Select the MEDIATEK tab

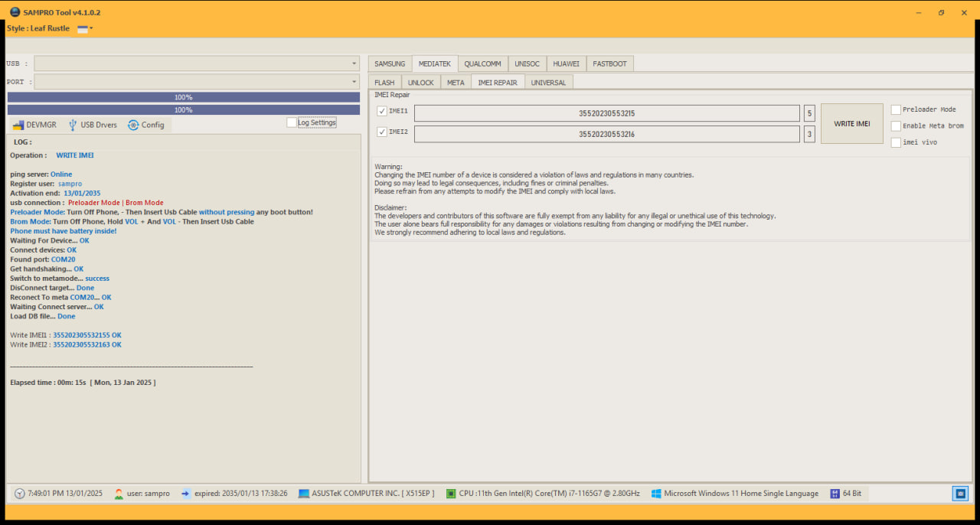pyautogui.click(x=435, y=64)
